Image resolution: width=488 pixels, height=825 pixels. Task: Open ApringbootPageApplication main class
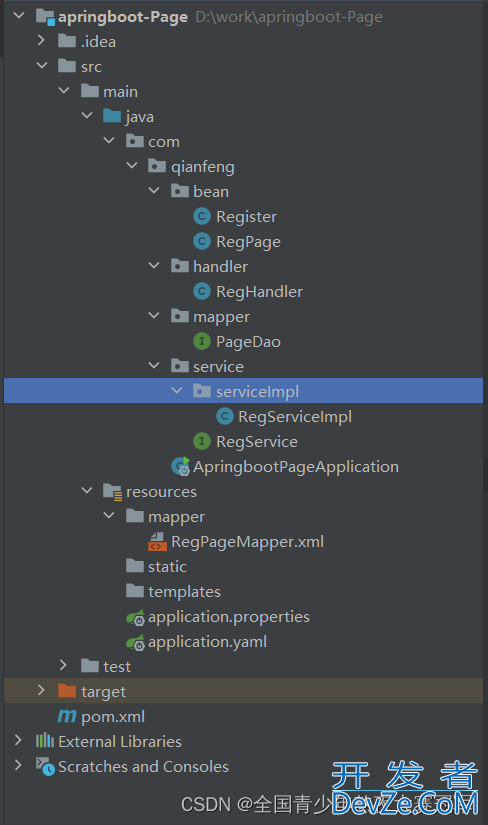tap(296, 467)
